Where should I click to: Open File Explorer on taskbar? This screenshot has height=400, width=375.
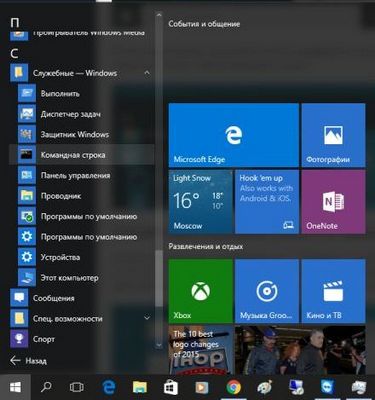[140, 387]
